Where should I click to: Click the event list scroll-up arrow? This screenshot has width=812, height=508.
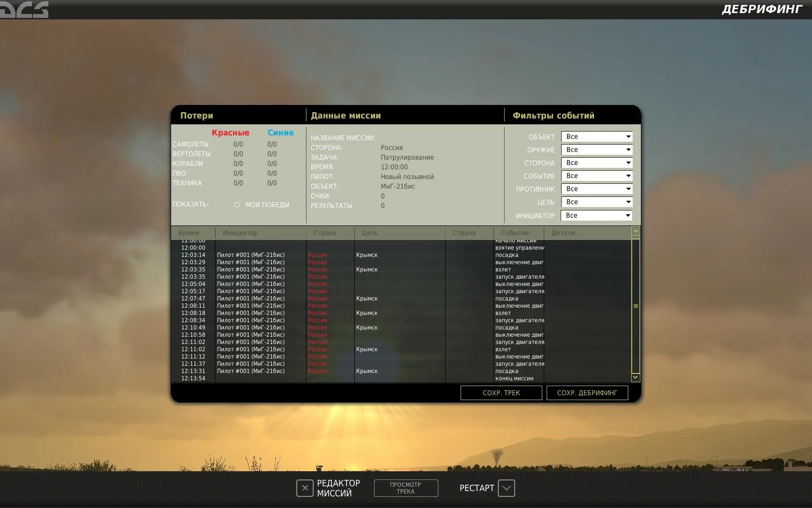[636, 231]
